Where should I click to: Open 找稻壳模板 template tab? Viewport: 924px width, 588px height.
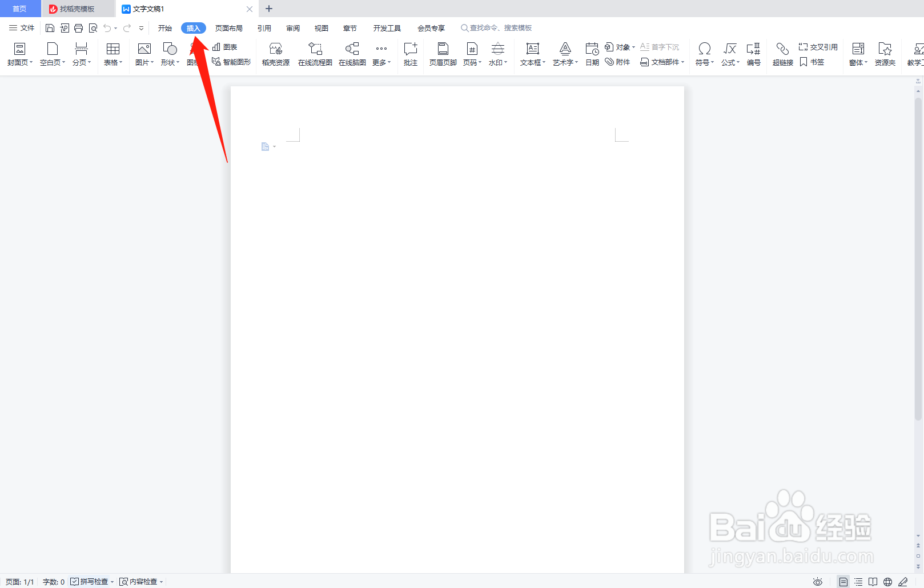pyautogui.click(x=78, y=9)
